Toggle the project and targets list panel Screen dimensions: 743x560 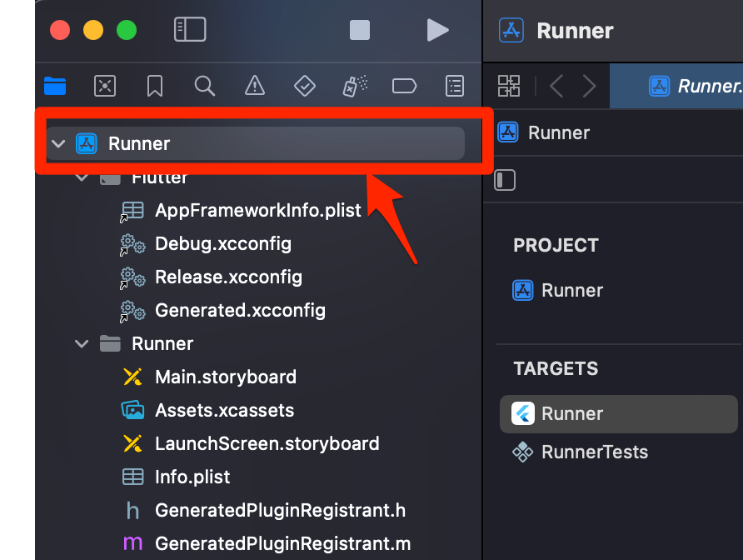coord(505,180)
